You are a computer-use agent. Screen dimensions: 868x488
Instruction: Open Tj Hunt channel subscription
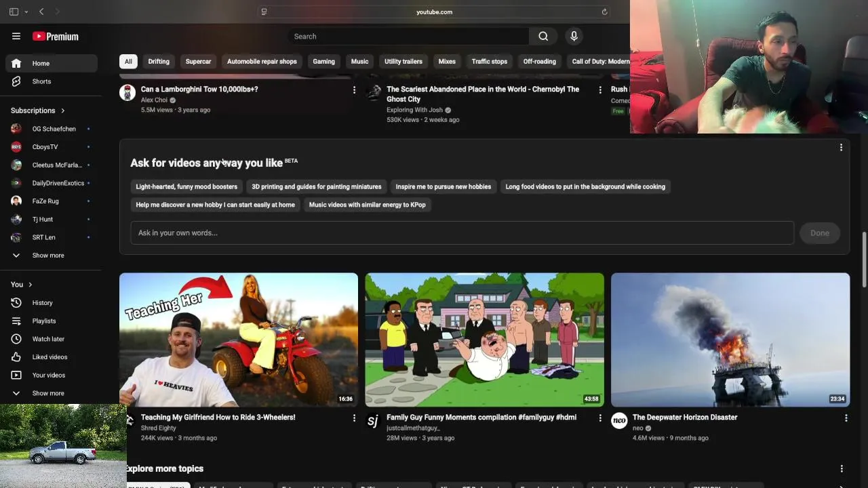(52, 219)
